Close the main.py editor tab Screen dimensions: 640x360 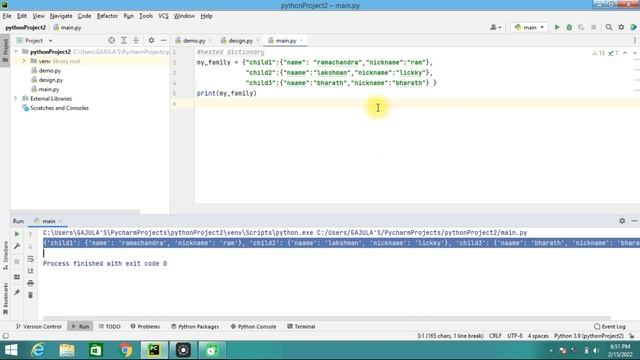point(302,40)
